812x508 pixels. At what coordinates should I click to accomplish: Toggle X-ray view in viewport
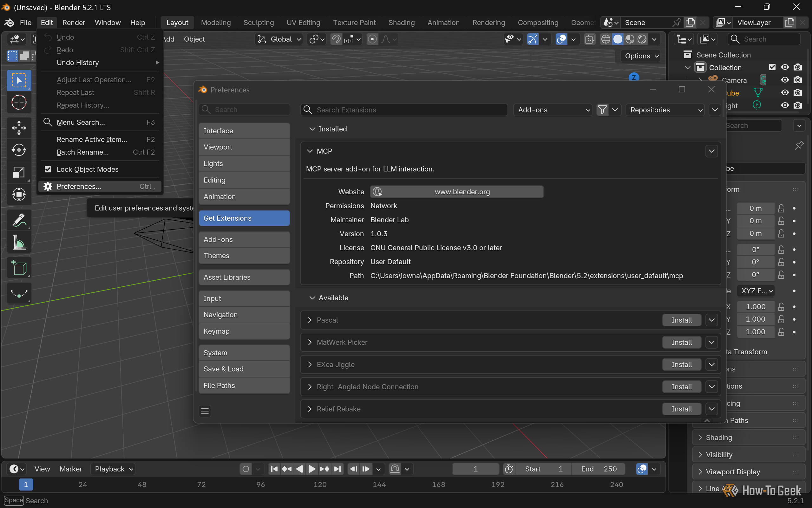[590, 39]
